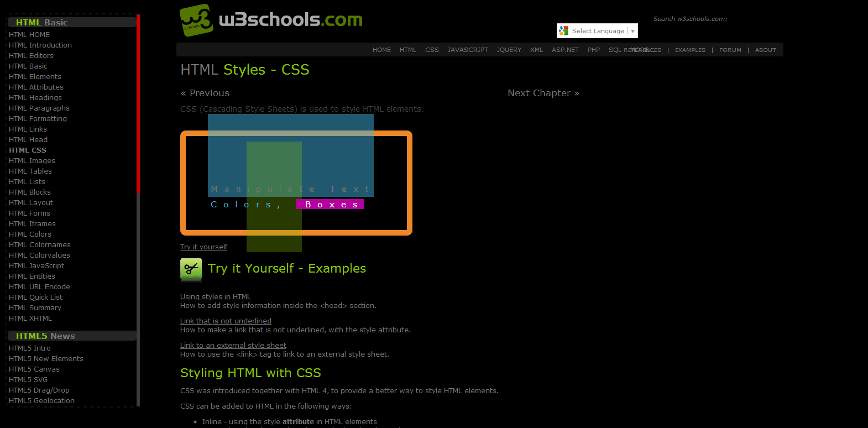Image resolution: width=868 pixels, height=428 pixels.
Task: Open the HOME menu item
Action: (381, 50)
